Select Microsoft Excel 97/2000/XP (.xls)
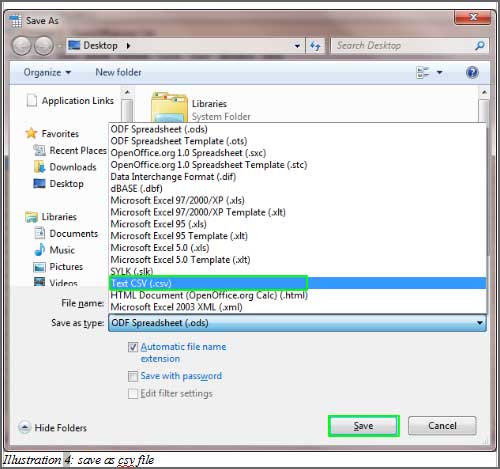The width and height of the screenshot is (500, 469). 297,200
